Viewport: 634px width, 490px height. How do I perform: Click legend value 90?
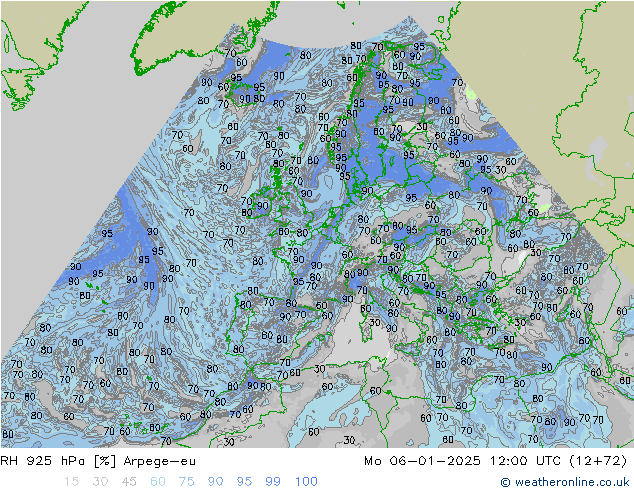pyautogui.click(x=216, y=482)
